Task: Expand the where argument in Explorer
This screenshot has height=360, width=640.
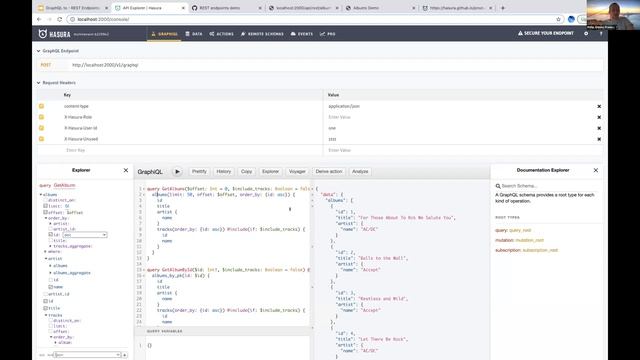Action: point(46,252)
